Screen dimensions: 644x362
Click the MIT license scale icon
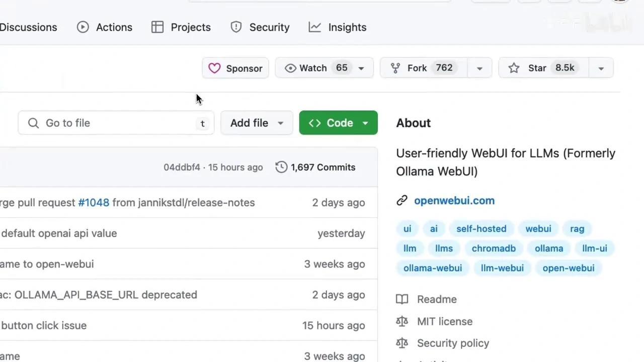[x=402, y=321]
